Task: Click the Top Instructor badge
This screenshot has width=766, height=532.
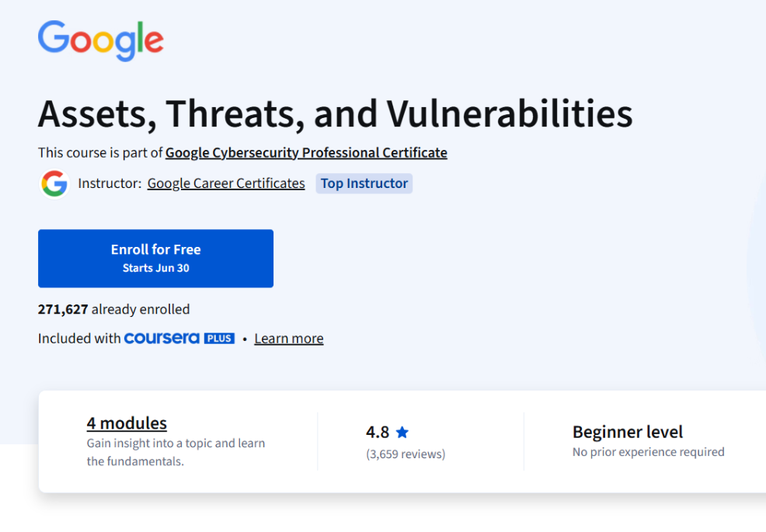Action: click(x=364, y=183)
